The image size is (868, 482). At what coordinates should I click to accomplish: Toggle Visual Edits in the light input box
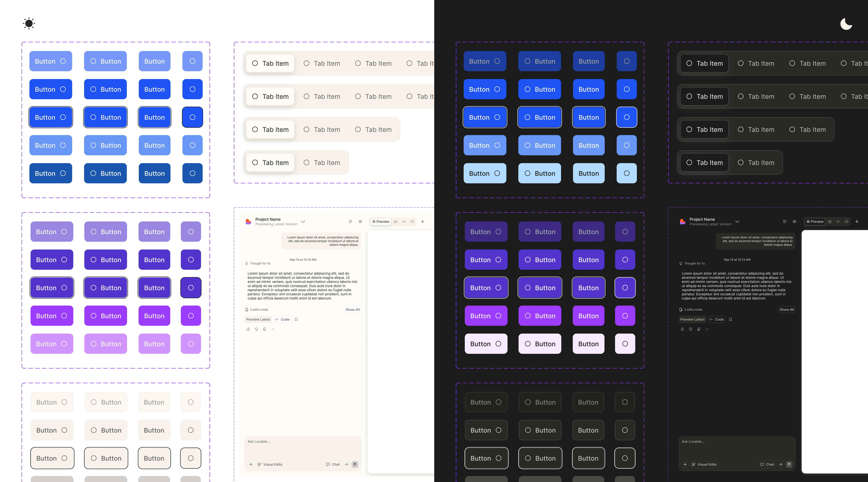270,465
